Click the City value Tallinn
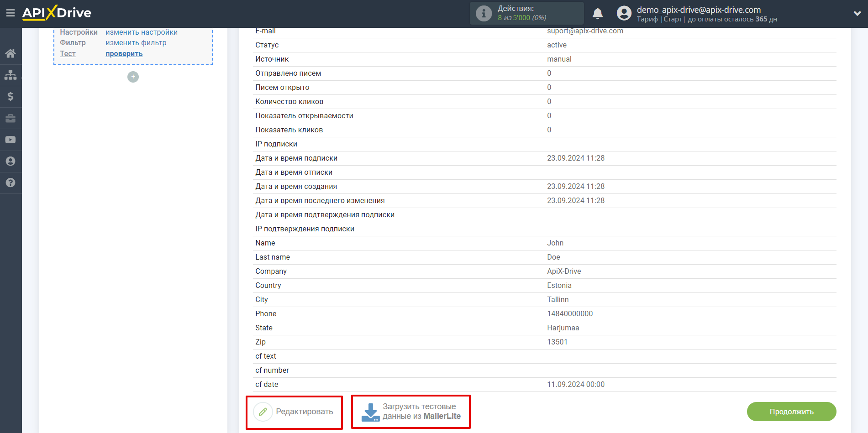Viewport: 868px width, 433px height. tap(558, 300)
